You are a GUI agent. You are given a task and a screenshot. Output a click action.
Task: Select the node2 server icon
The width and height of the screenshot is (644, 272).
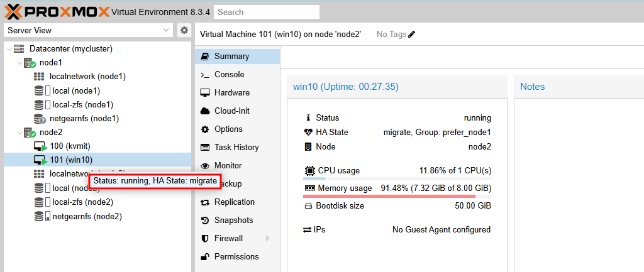click(30, 133)
